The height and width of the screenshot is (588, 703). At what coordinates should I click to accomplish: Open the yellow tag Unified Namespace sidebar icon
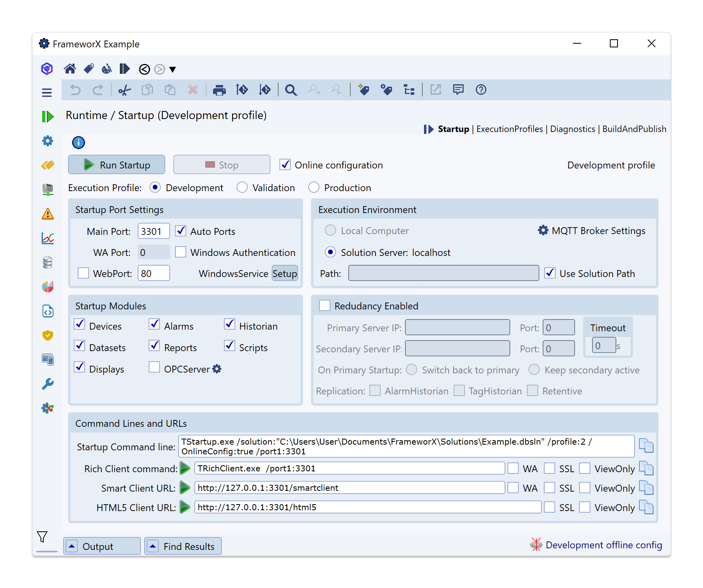pyautogui.click(x=47, y=165)
